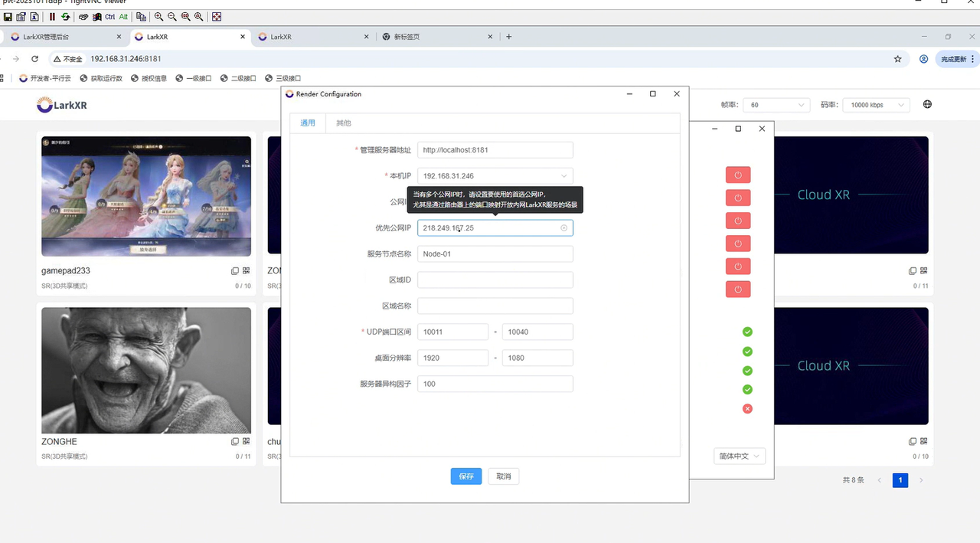
Task: Open the browser profile icon
Action: [924, 59]
